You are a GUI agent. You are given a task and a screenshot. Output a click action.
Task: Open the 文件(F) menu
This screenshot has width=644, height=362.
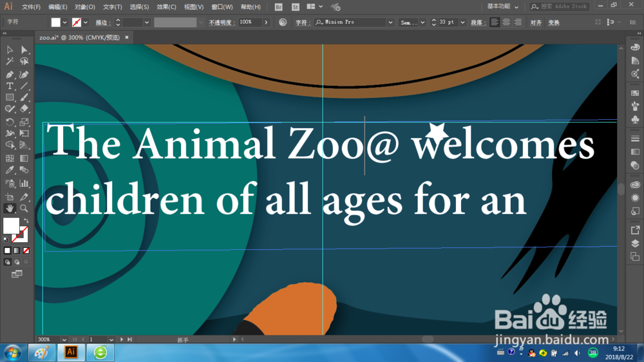pos(31,7)
